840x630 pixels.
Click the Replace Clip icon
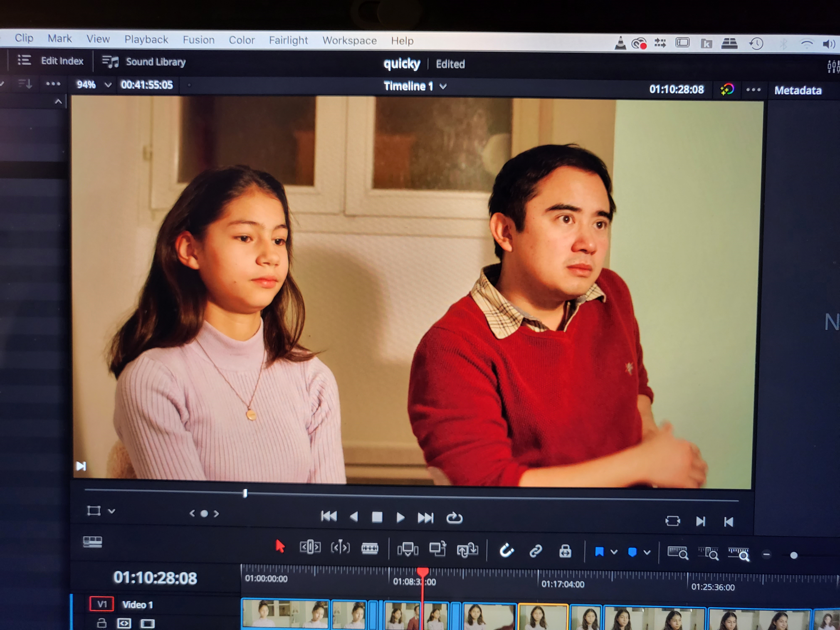468,549
